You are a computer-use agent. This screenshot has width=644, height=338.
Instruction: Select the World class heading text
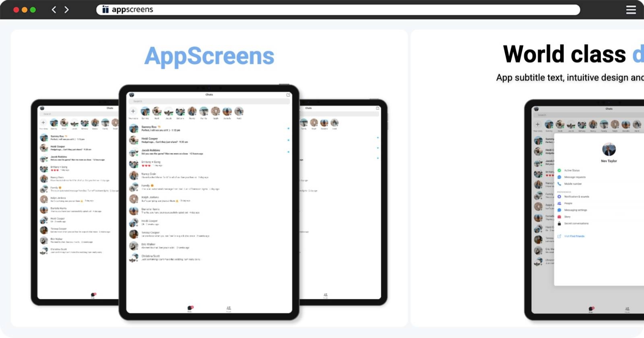click(x=565, y=54)
